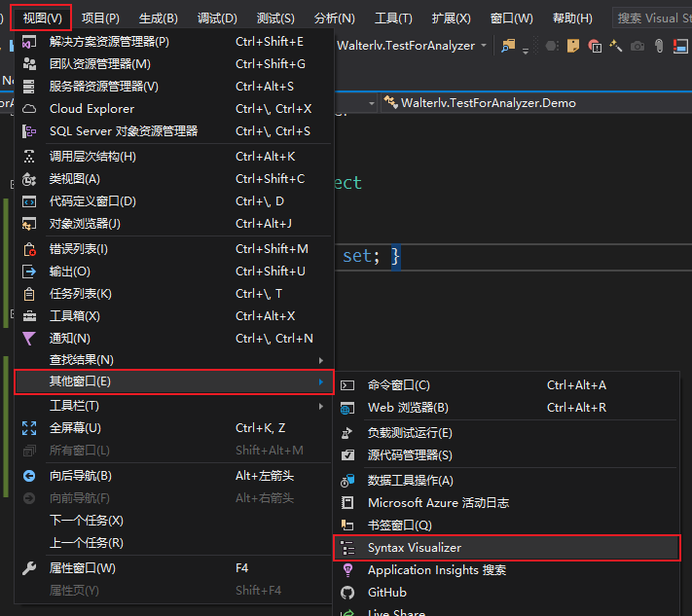692x616 pixels.
Task: Click the 'set;' keyword in the editor
Action: (361, 256)
